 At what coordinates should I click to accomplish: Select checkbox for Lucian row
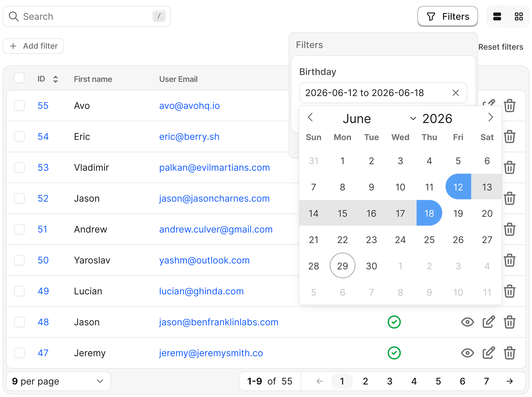tap(19, 291)
